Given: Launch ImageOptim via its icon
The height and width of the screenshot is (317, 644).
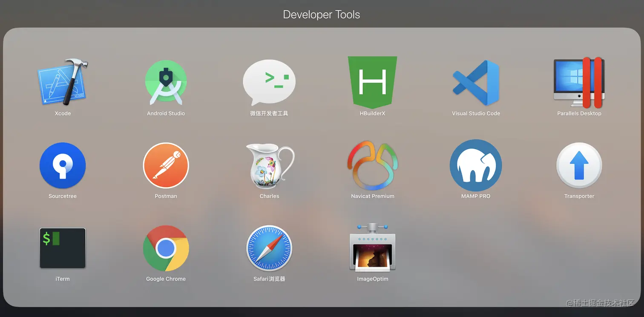Looking at the screenshot, I should click(x=373, y=247).
